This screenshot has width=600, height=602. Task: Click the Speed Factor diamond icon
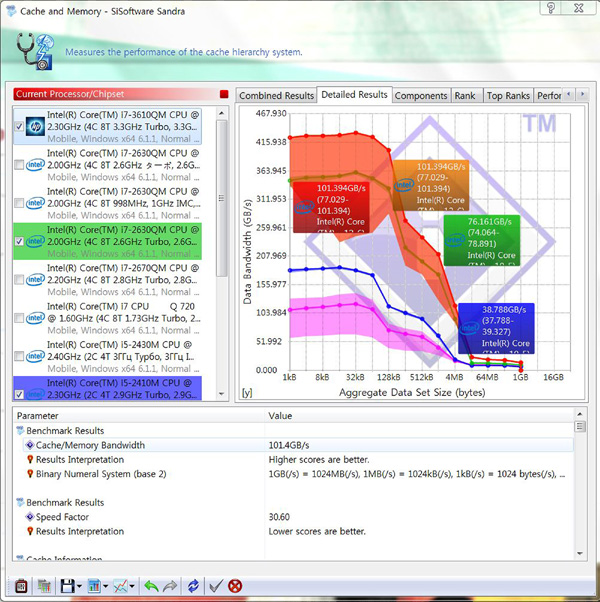tap(30, 517)
